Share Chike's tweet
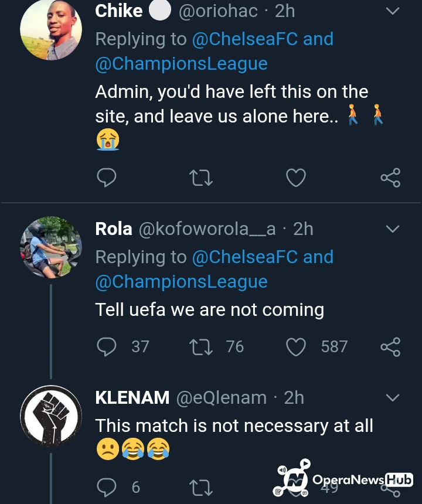Screen dimensions: 422x504 pos(390,177)
